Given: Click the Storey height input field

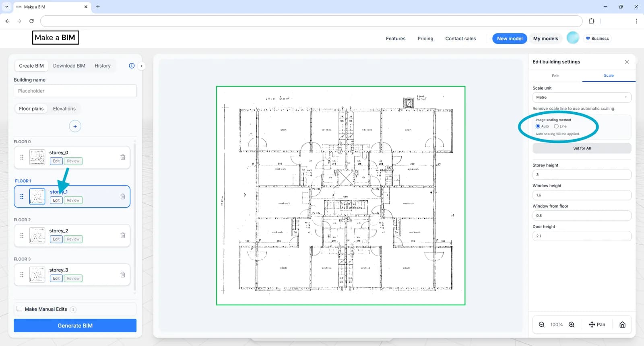Looking at the screenshot, I should click(x=582, y=175).
